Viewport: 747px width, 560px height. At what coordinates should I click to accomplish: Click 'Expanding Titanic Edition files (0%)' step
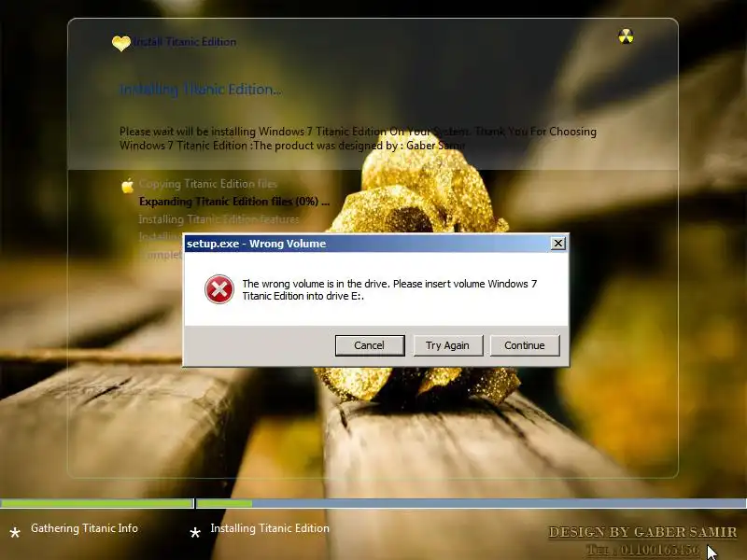234,202
